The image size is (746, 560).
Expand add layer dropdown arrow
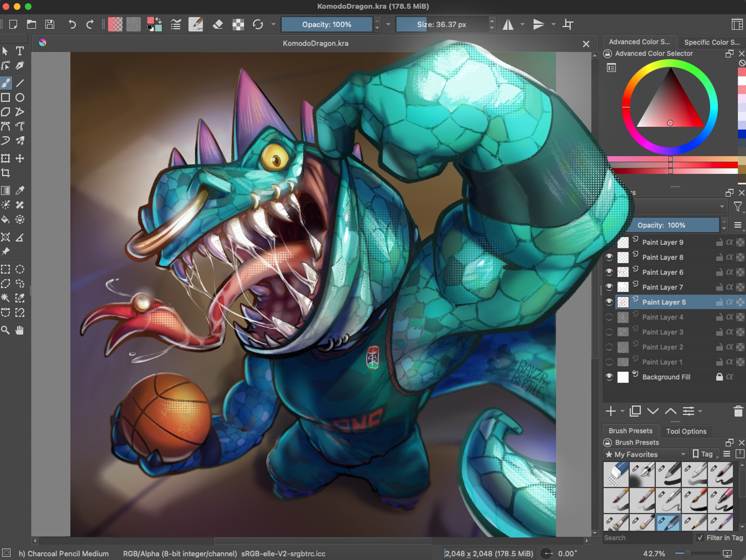coord(623,411)
